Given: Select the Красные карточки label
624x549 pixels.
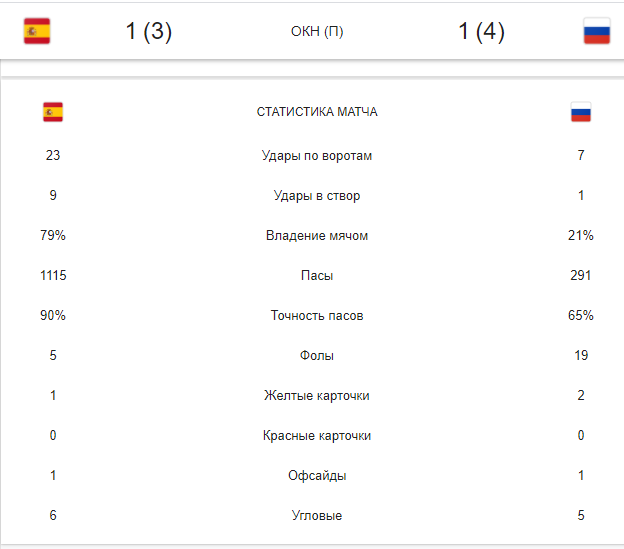Looking at the screenshot, I should click(317, 436).
